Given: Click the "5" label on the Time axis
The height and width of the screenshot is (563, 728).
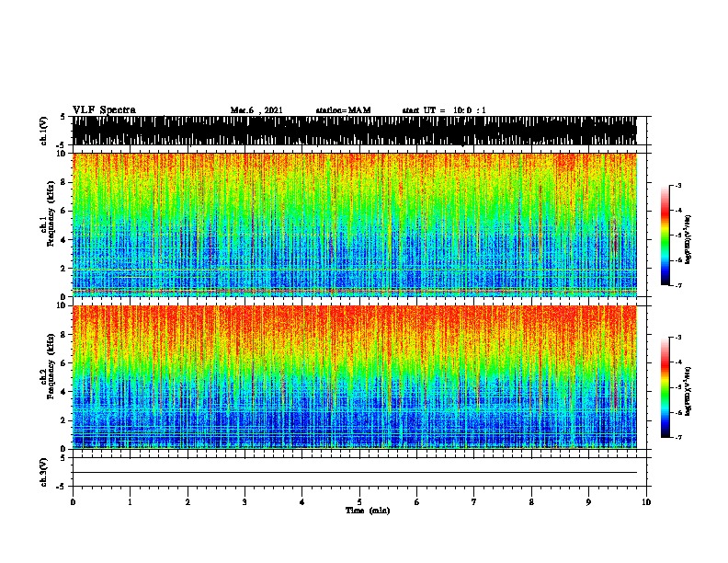Looking at the screenshot, I should pos(359,502).
